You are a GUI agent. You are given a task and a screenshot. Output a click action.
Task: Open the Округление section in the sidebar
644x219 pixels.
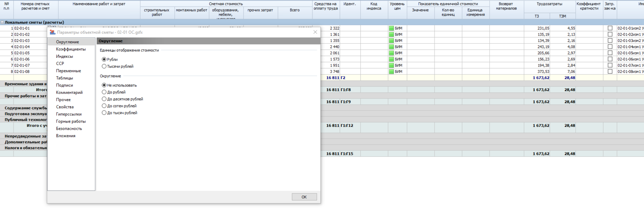coord(71,42)
